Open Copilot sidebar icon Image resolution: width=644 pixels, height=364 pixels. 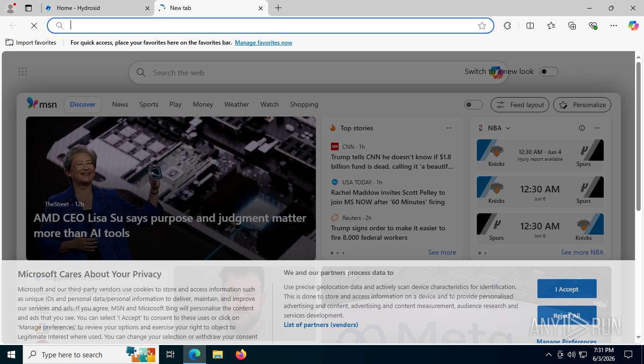[634, 26]
